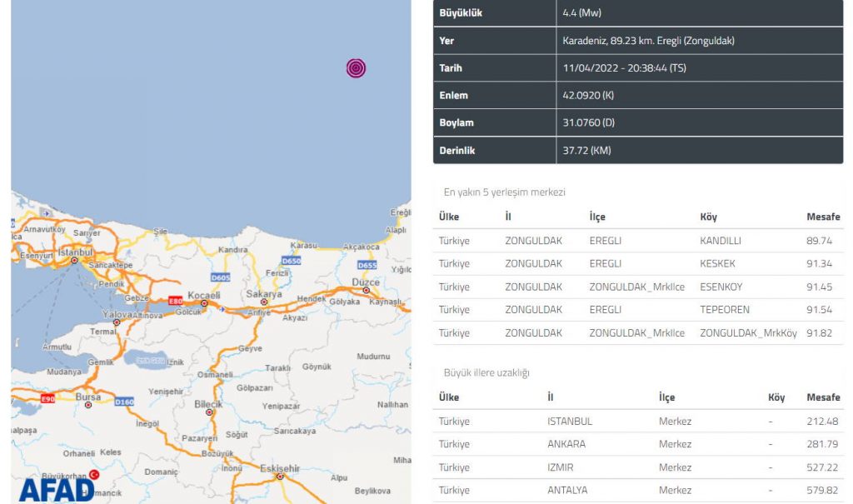The image size is (853, 504).
Task: Click the Turkish flag icon above AFAD
Action: click(x=94, y=474)
